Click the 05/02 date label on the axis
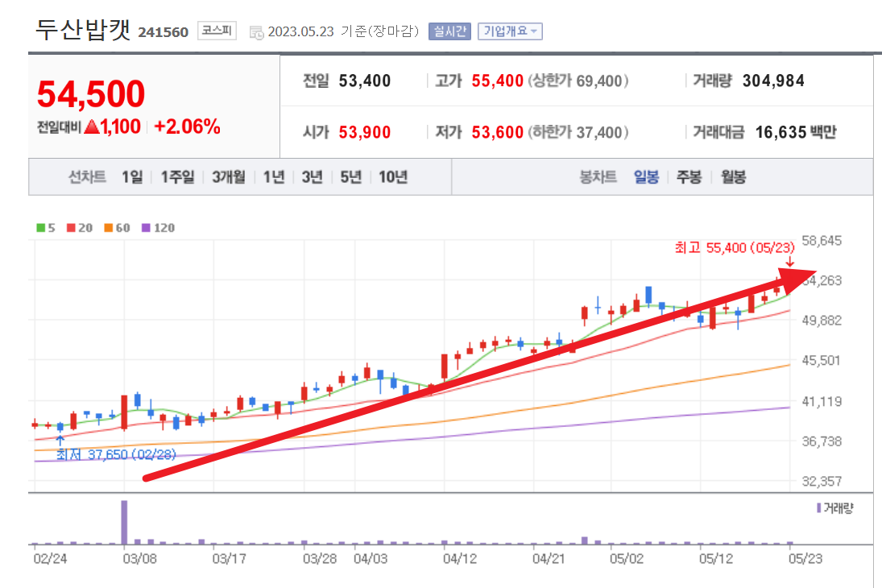 (626, 559)
